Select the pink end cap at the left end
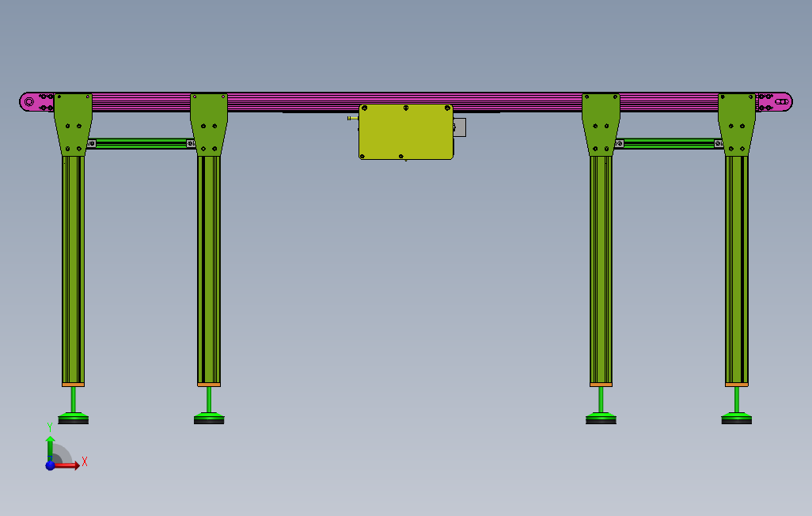Image resolution: width=812 pixels, height=516 pixels. (36, 101)
